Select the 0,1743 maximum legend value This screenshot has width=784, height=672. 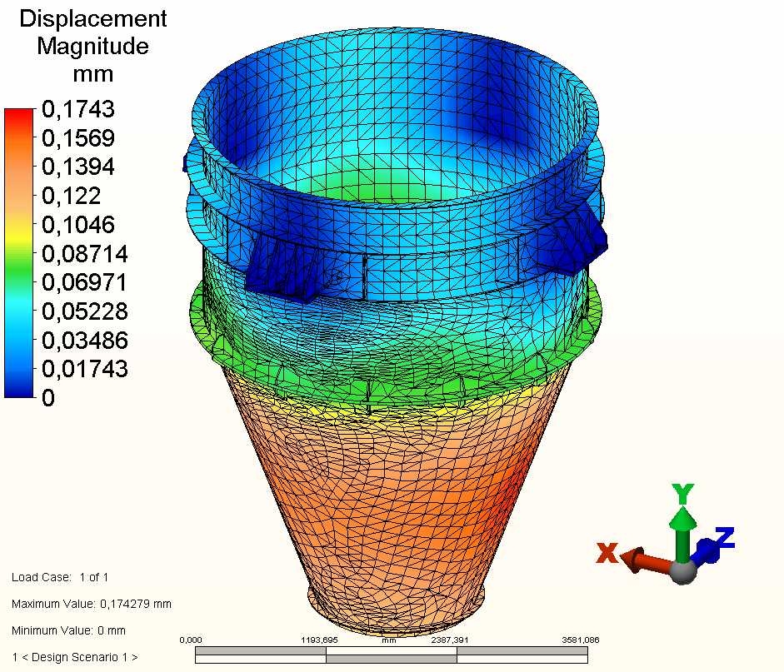(78, 109)
